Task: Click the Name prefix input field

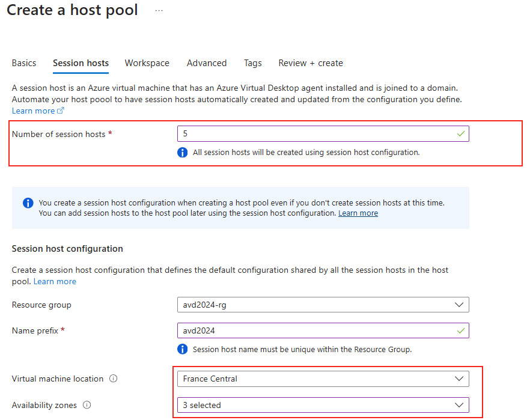Action: click(323, 330)
